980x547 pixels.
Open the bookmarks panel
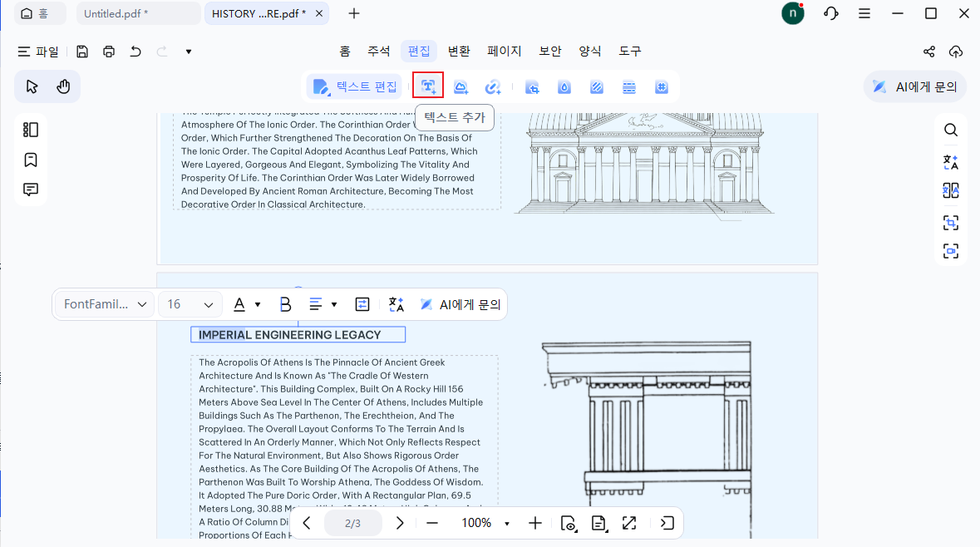[x=31, y=160]
